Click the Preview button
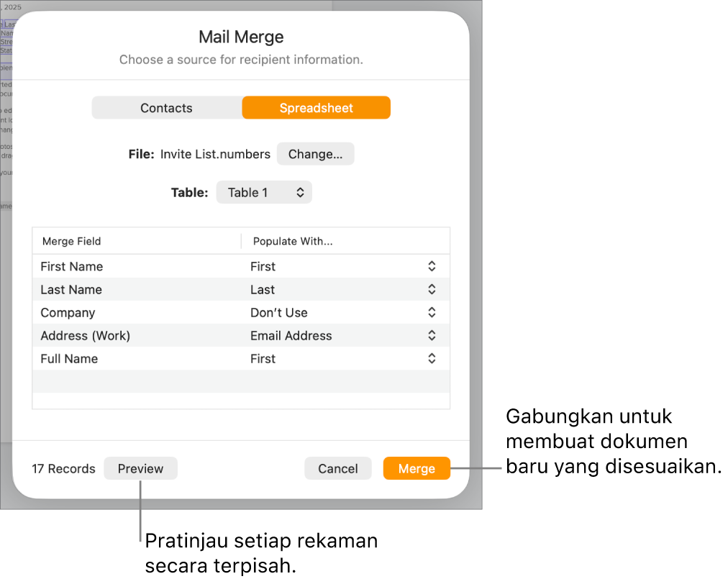 point(140,468)
